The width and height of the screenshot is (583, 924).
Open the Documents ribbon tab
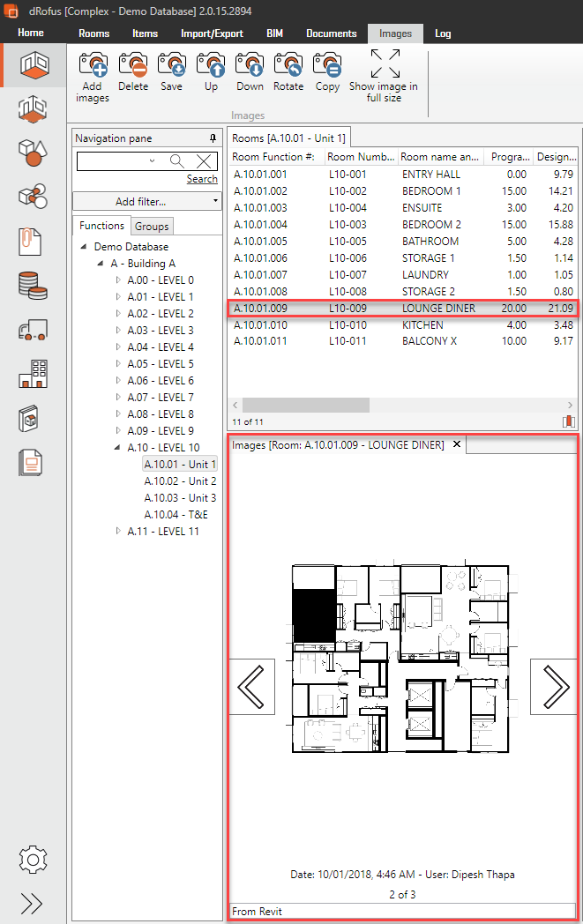331,34
